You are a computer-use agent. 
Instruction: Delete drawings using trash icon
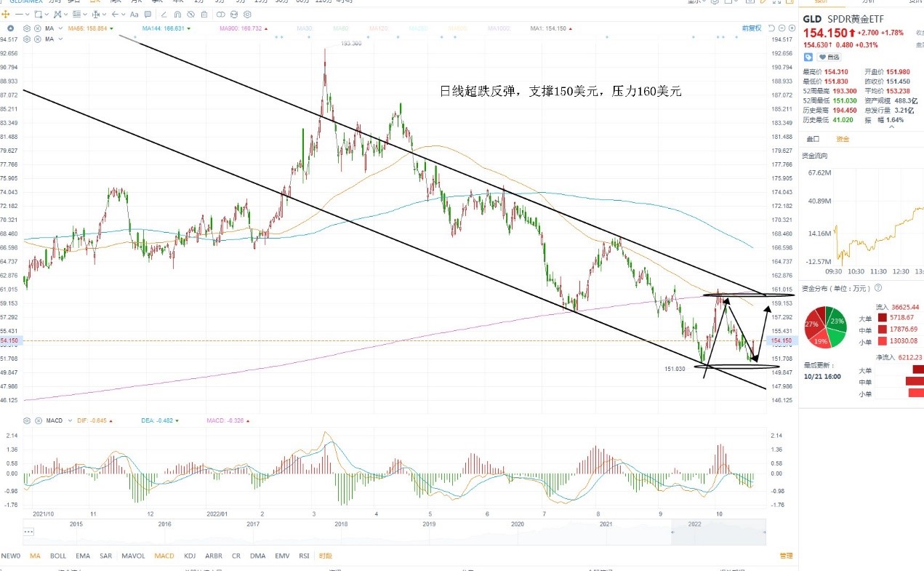[x=204, y=15]
